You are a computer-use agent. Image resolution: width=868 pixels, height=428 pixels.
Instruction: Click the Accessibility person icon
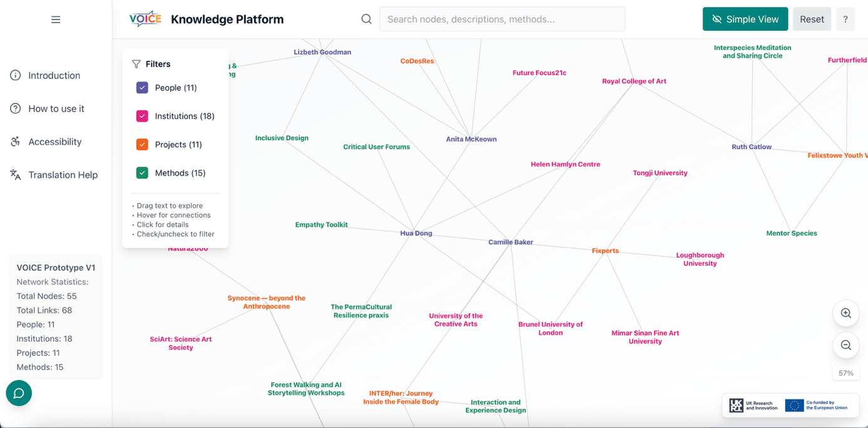(x=16, y=142)
